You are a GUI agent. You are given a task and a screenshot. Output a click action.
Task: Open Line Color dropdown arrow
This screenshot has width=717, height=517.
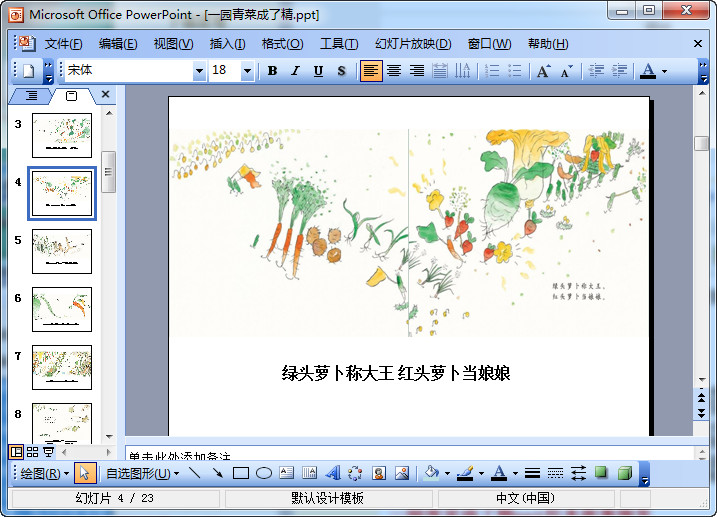(482, 474)
